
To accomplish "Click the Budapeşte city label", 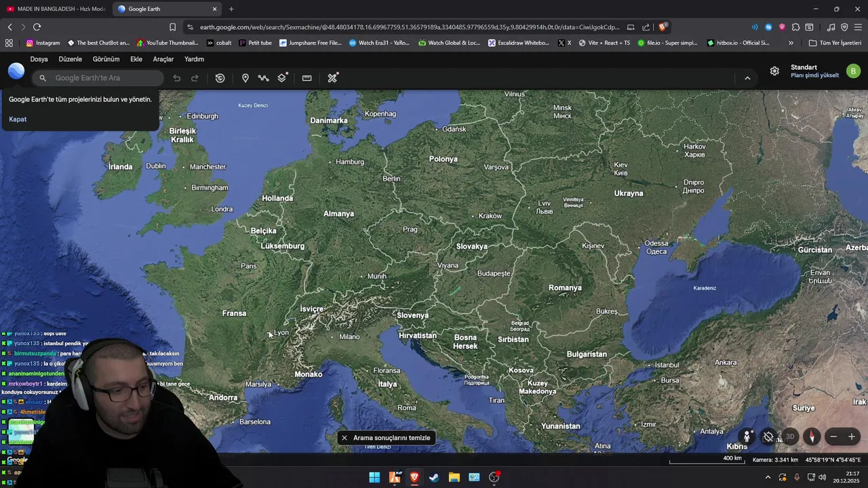I will (493, 273).
